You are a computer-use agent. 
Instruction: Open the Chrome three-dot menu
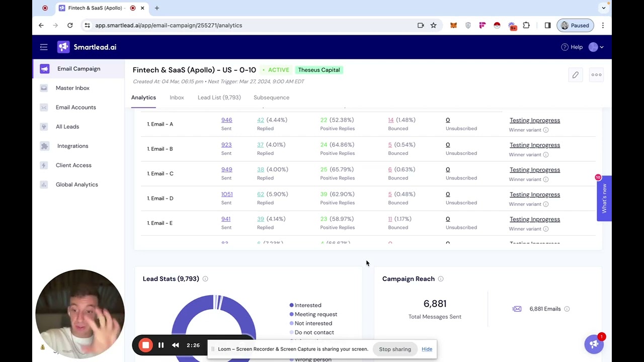pos(603,25)
